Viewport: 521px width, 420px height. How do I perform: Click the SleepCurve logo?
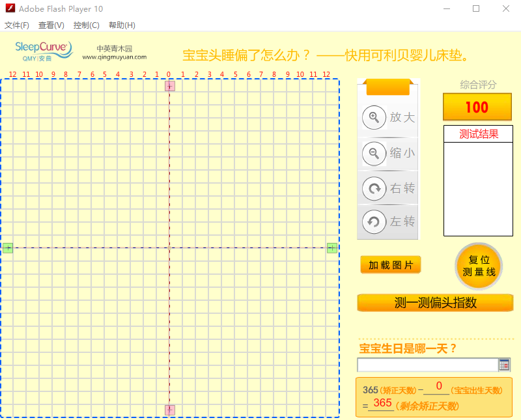(44, 51)
